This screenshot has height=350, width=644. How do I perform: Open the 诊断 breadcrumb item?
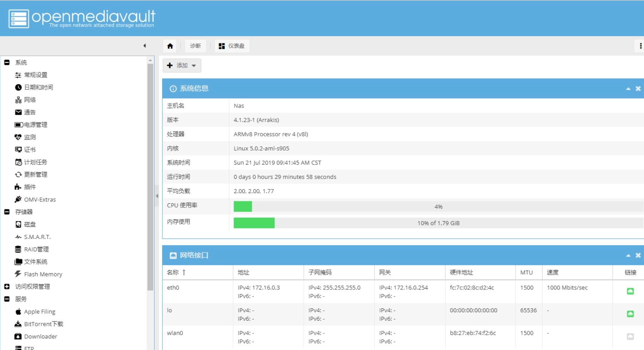[x=195, y=46]
